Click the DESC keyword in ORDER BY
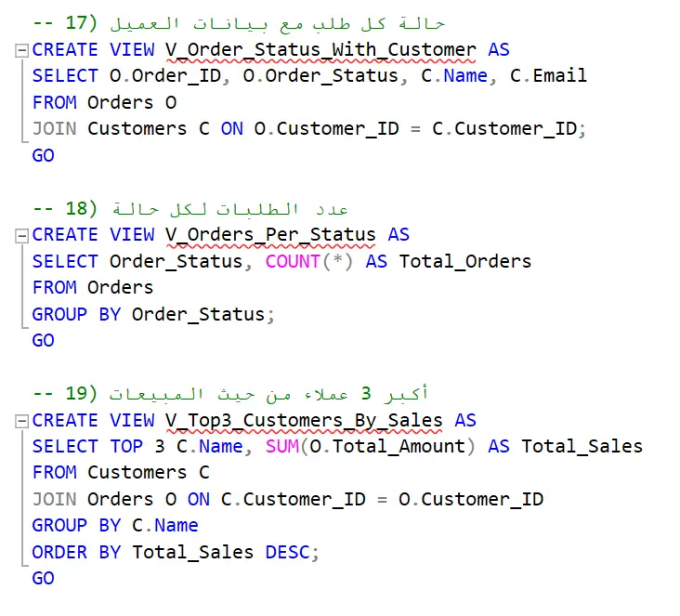This screenshot has width=680, height=616. tap(287, 552)
